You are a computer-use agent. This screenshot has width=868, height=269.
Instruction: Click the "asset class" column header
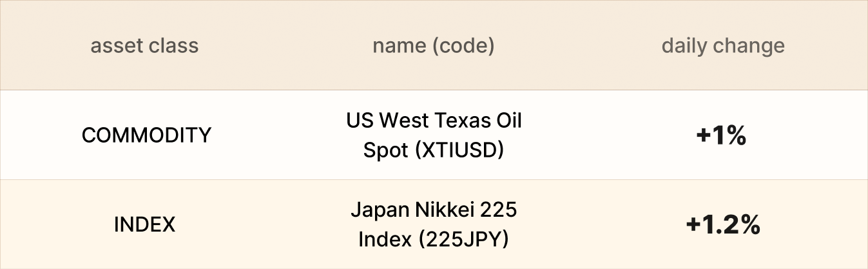(144, 46)
